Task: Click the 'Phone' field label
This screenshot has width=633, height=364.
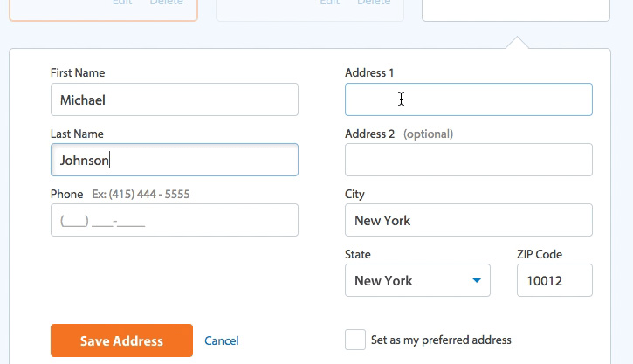Action: click(66, 194)
